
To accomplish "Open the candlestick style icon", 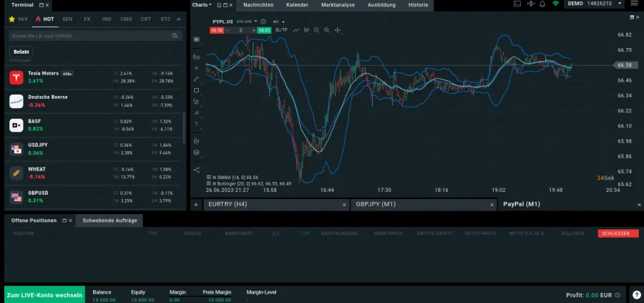I will point(306,30).
